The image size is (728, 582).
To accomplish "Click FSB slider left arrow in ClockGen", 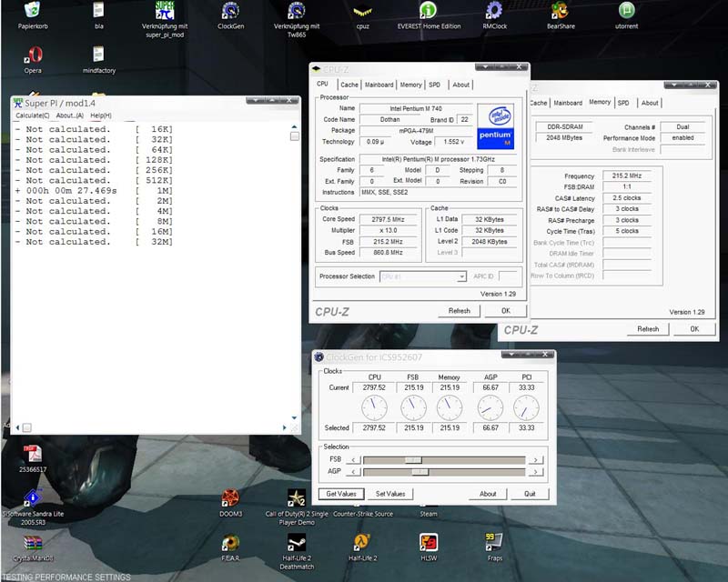I will click(x=353, y=460).
